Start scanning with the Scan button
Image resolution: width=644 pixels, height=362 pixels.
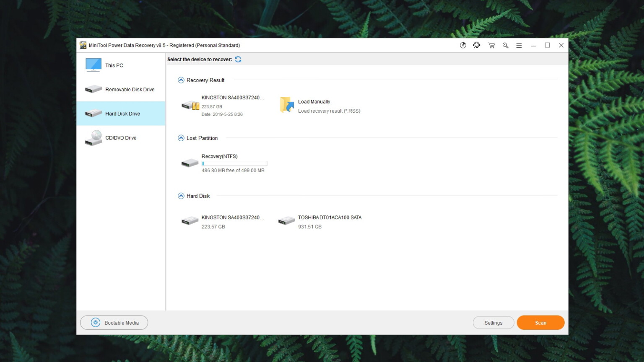tap(541, 323)
